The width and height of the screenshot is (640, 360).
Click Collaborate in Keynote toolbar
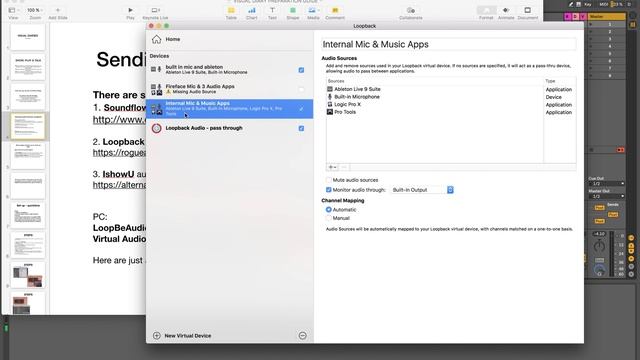(411, 13)
